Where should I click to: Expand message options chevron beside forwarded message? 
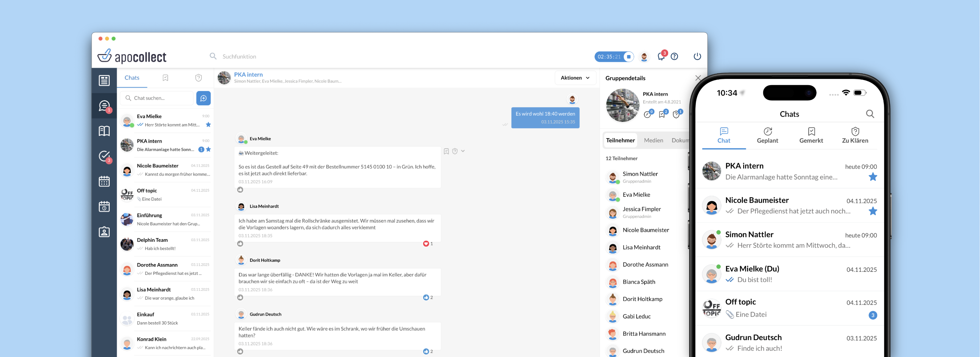coord(463,151)
